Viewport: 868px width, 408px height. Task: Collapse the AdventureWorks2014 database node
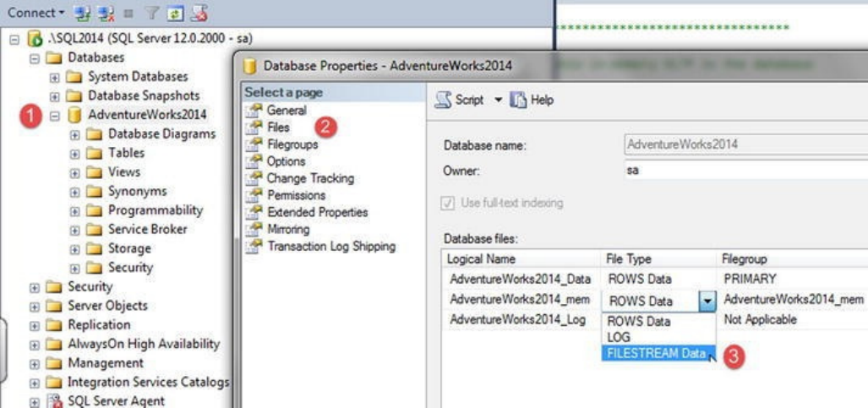(x=55, y=116)
